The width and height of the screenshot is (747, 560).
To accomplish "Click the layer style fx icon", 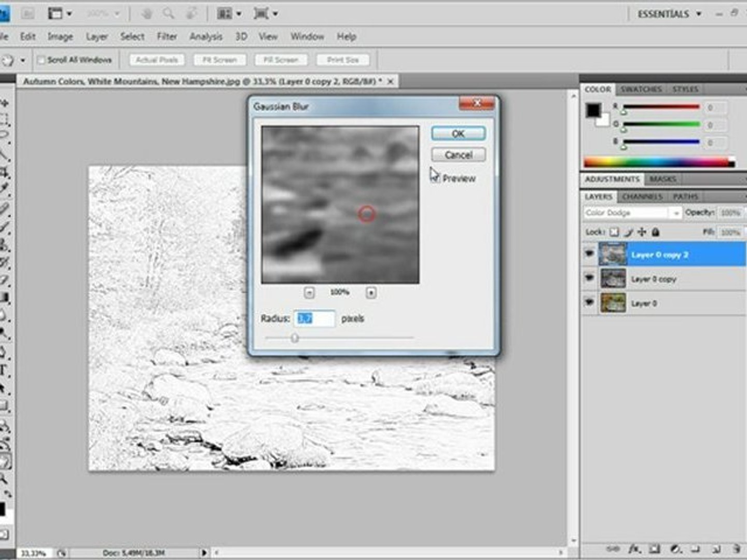I will coord(634,549).
